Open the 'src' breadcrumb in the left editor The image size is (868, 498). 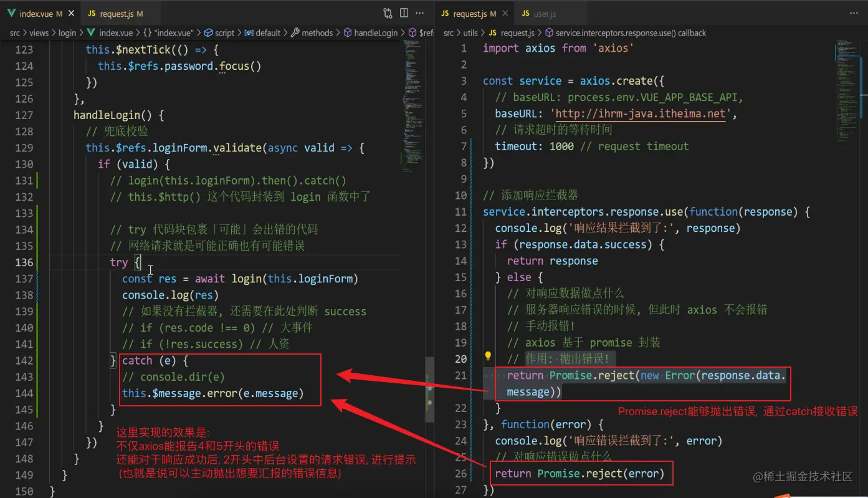(14, 33)
